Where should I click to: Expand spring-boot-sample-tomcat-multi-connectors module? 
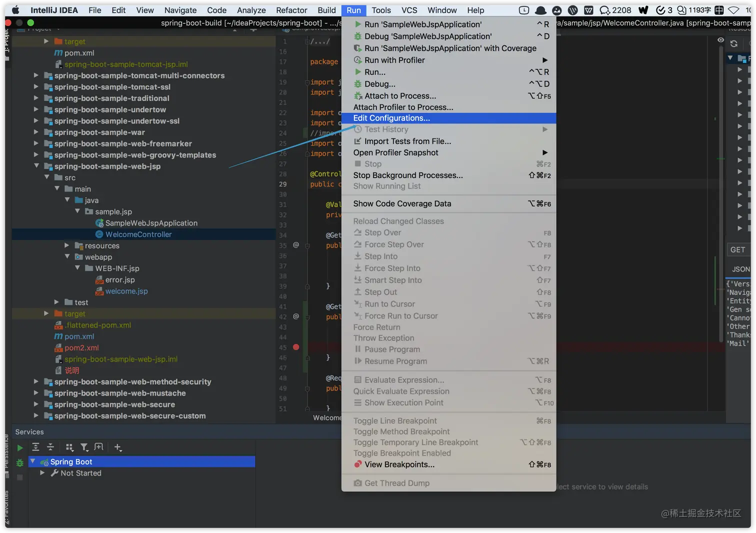(36, 75)
